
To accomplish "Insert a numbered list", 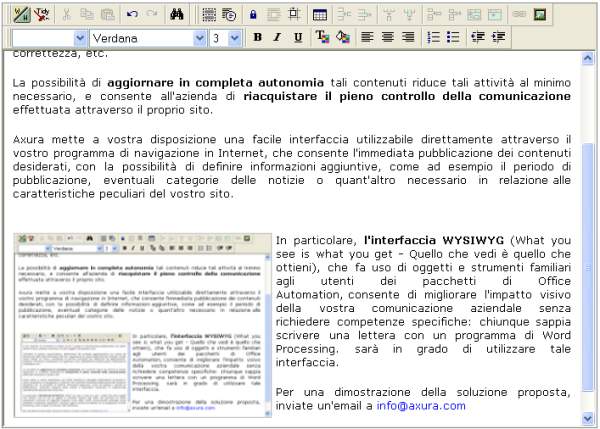I will 433,38.
